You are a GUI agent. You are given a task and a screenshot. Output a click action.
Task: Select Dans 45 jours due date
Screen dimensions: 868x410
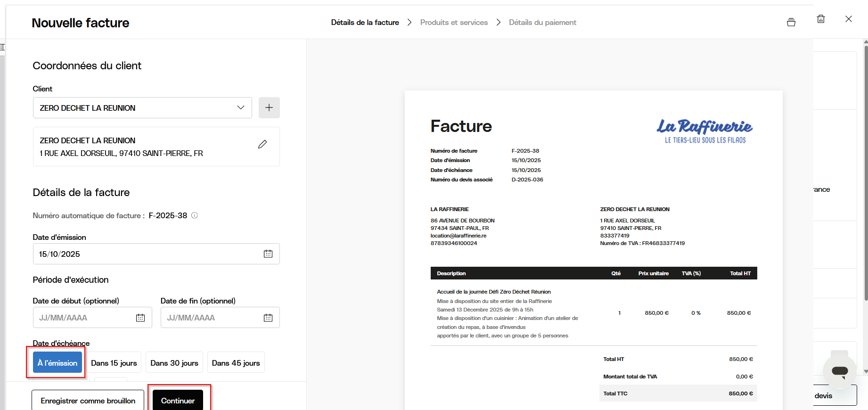(x=236, y=363)
